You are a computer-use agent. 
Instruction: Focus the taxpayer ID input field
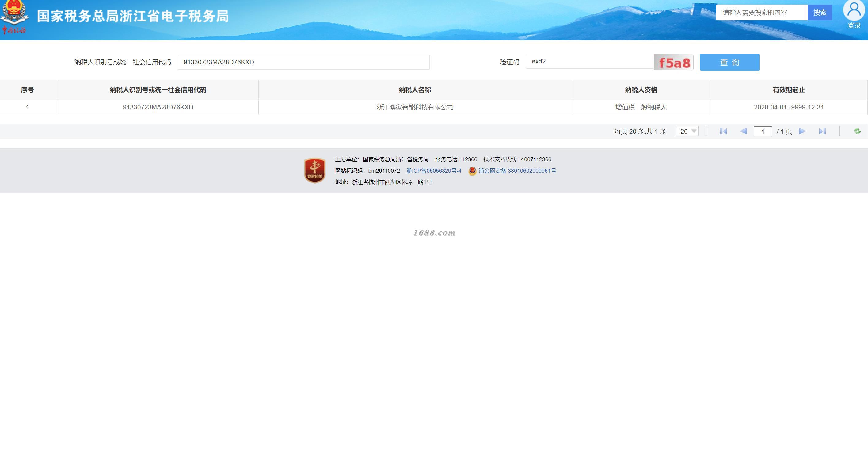pyautogui.click(x=304, y=62)
